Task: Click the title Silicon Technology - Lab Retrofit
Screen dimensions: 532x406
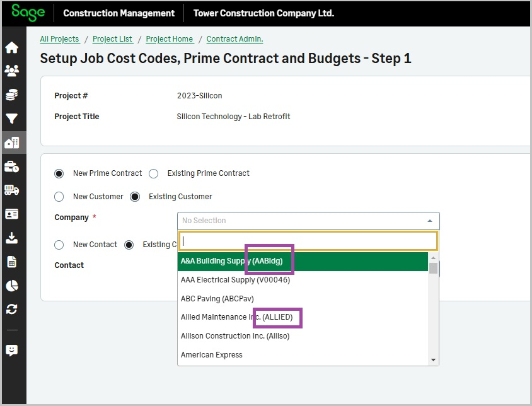Action: pos(233,117)
